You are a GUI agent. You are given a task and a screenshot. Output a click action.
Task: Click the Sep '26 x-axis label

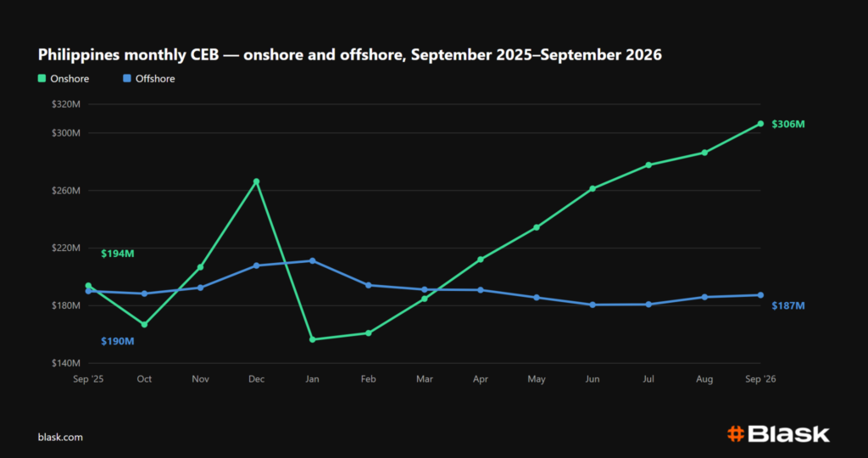click(x=761, y=379)
